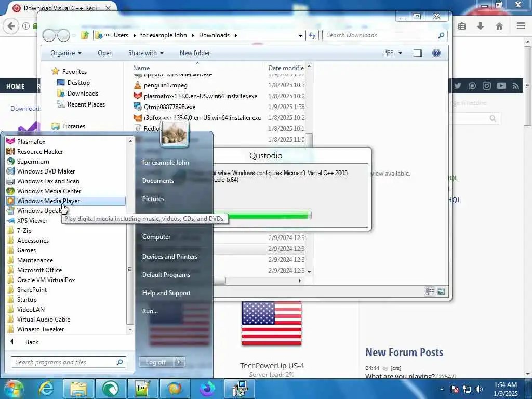The width and height of the screenshot is (532, 399).
Task: Click the Log off button
Action: pos(156,362)
